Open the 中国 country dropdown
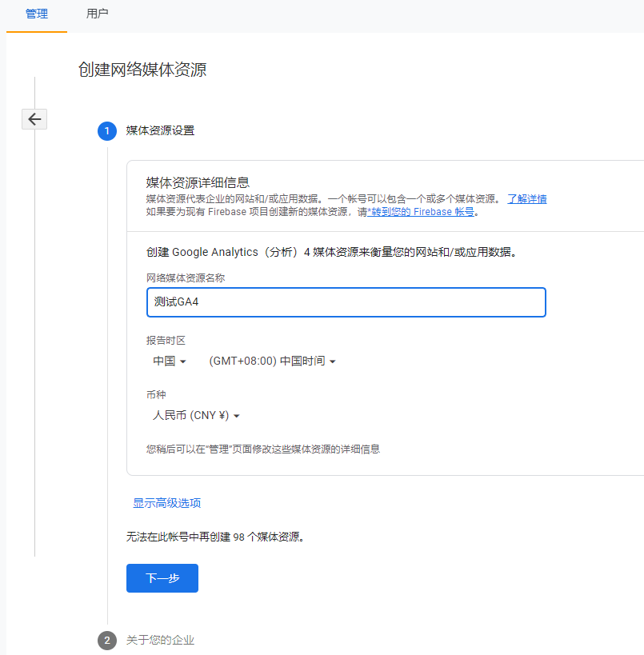Viewport: 644px width, 655px height. coord(169,361)
